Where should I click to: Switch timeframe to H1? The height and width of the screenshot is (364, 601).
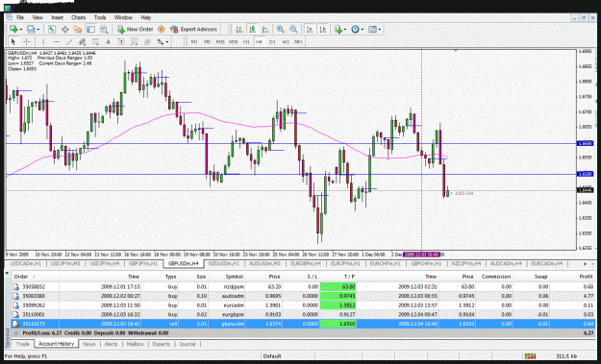pyautogui.click(x=246, y=41)
